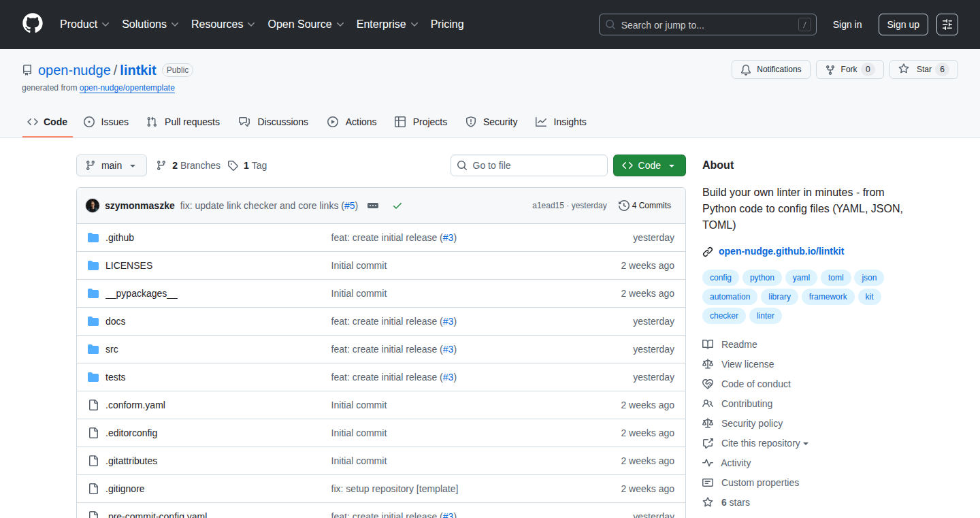980x518 pixels.
Task: Star the lintkit repository
Action: 924,69
